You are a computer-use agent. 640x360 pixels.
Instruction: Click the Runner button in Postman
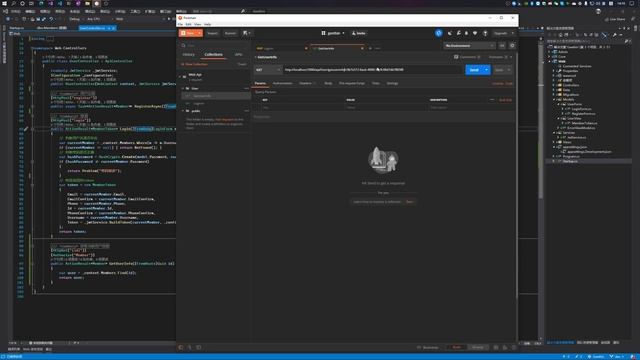pos(230,33)
